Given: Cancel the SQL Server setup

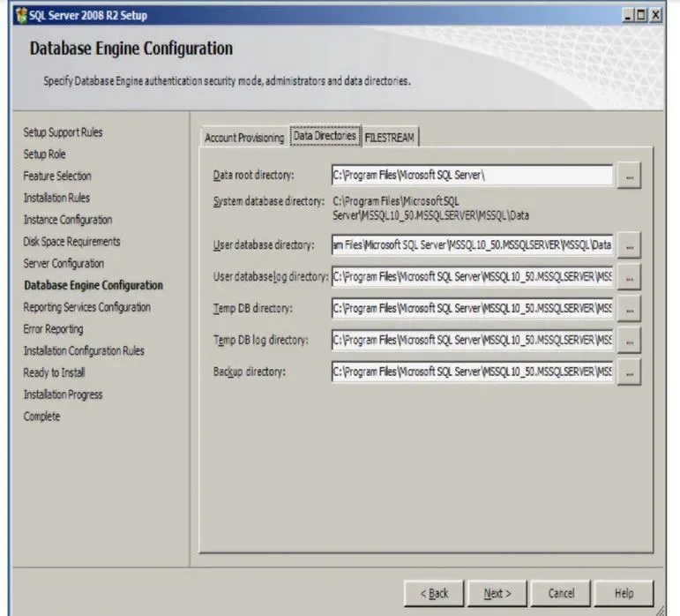Looking at the screenshot, I should click(x=561, y=593).
